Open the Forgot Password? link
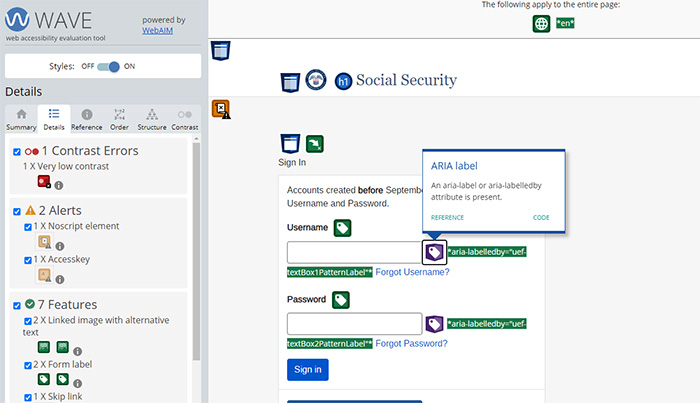 click(x=411, y=344)
